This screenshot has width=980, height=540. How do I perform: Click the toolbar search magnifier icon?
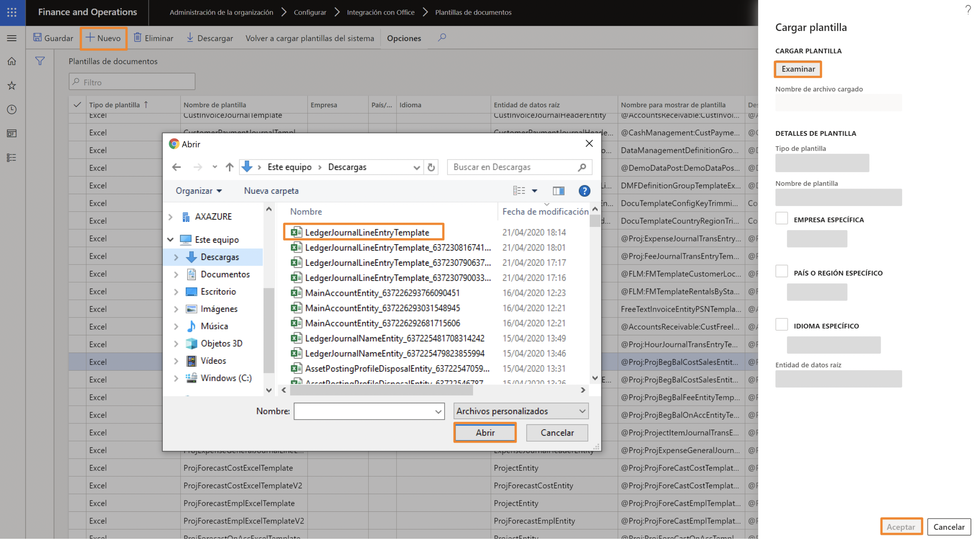(x=442, y=38)
